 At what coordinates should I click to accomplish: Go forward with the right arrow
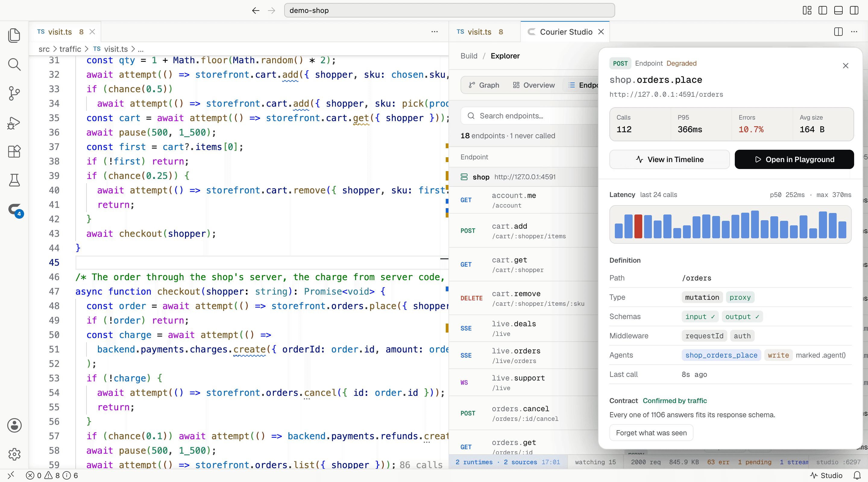[x=272, y=11]
